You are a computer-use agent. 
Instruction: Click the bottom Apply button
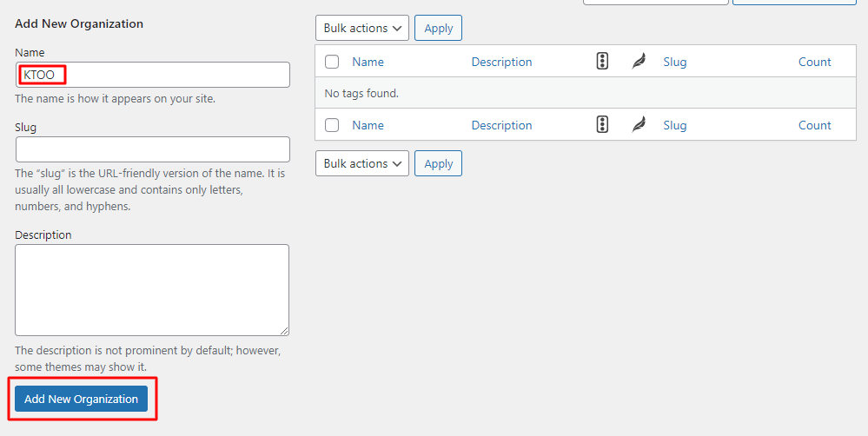coord(439,163)
